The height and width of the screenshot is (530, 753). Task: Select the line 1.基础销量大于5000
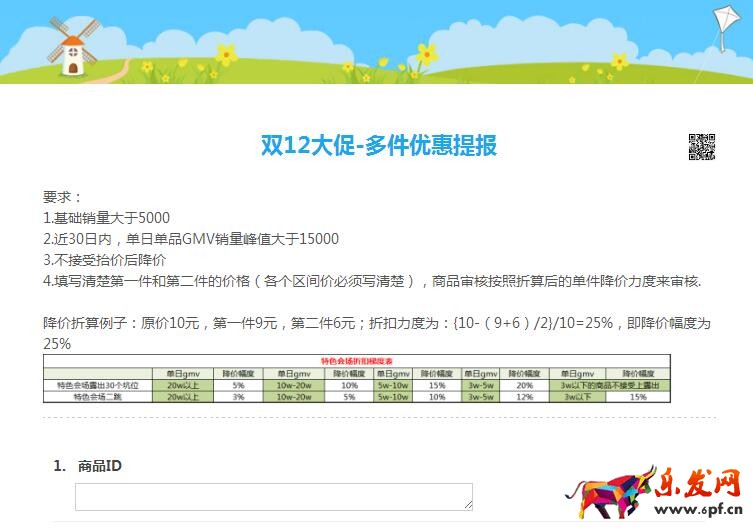click(x=107, y=218)
